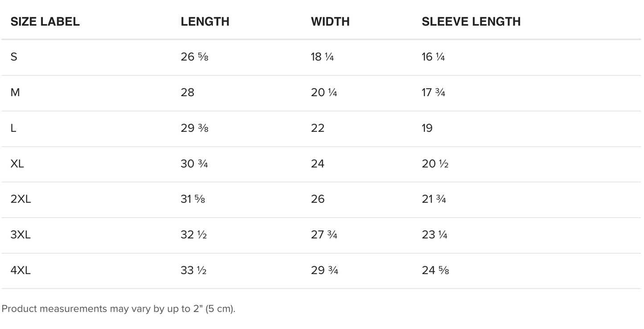Select the M size label cell
The width and height of the screenshot is (644, 329).
[15, 93]
